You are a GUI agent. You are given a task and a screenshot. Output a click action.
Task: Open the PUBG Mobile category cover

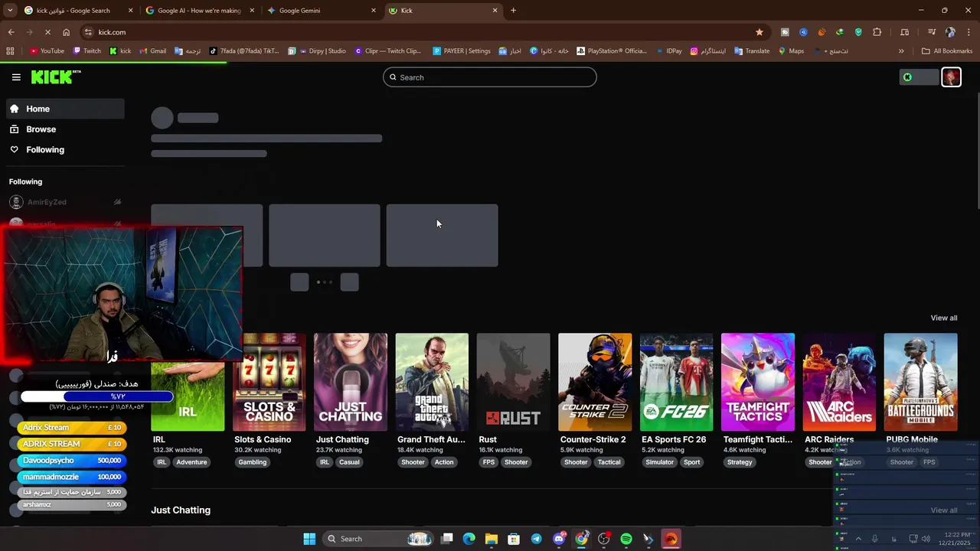click(920, 382)
